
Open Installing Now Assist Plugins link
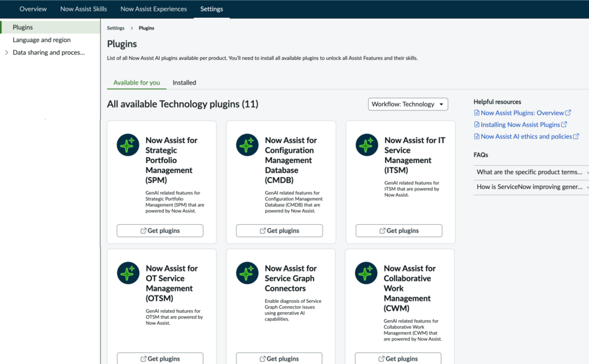[x=520, y=124]
